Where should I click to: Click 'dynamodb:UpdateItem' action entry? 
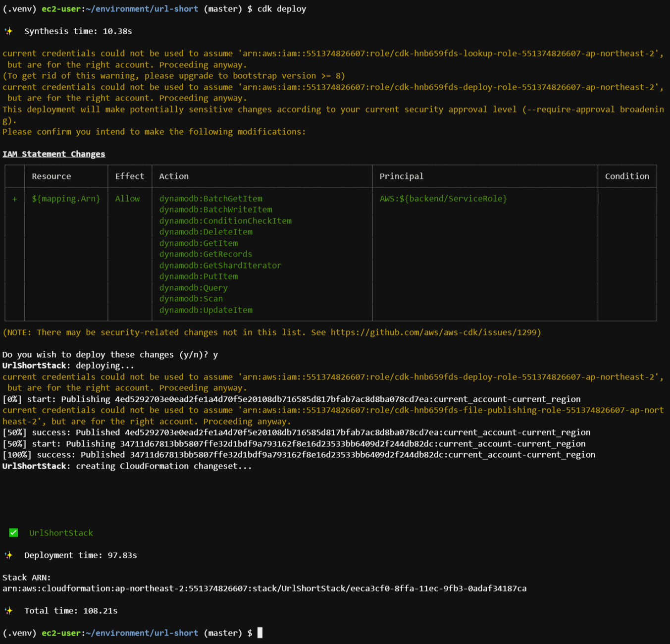tap(206, 310)
